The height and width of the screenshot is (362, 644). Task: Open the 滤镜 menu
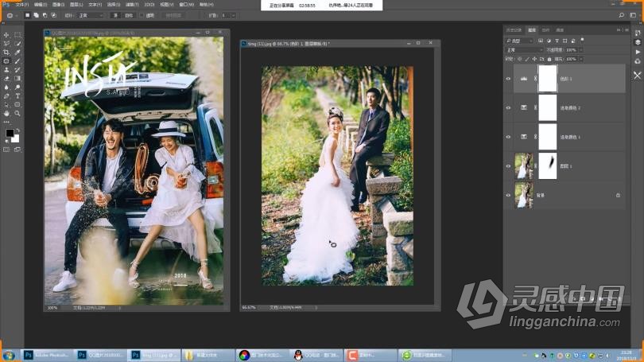pyautogui.click(x=132, y=5)
